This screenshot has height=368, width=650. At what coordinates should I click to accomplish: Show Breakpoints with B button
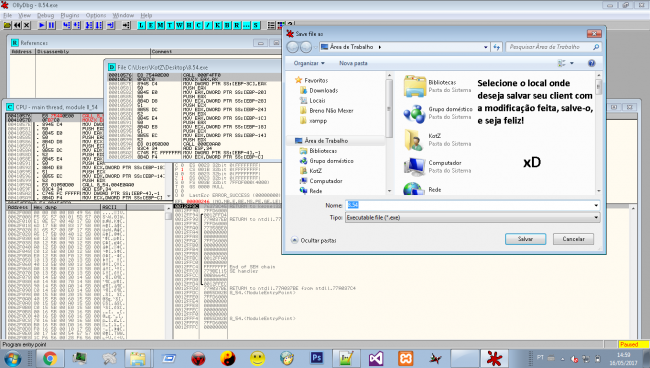[x=227, y=25]
